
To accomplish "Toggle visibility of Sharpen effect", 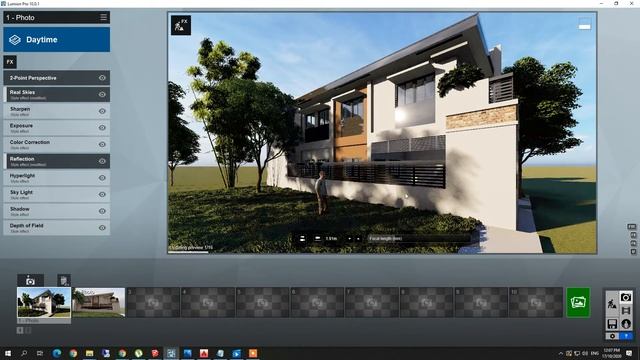I will [102, 111].
